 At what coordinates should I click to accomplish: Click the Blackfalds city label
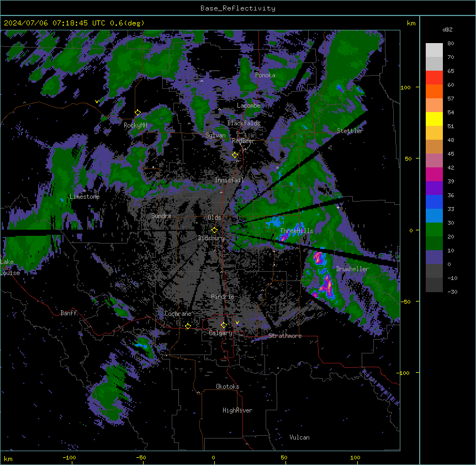[244, 123]
